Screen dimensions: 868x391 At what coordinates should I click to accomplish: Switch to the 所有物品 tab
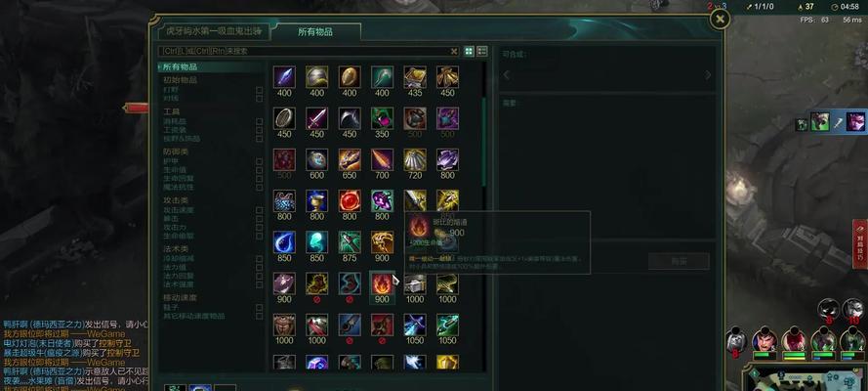(315, 32)
